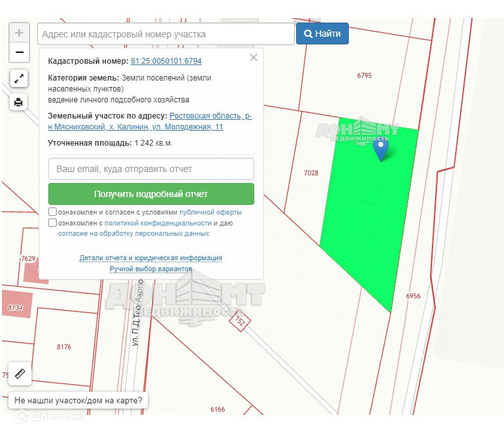Select parcel 6795 on the map

click(x=364, y=75)
